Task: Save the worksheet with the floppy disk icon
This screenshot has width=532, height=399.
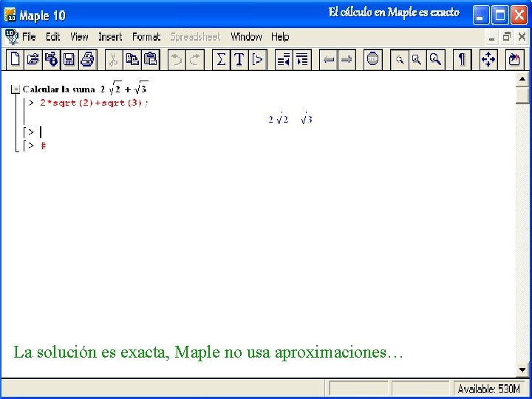Action: [x=69, y=60]
